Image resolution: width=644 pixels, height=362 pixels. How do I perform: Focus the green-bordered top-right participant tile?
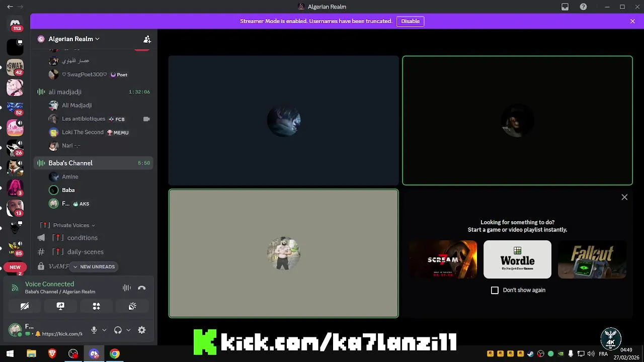[517, 121]
